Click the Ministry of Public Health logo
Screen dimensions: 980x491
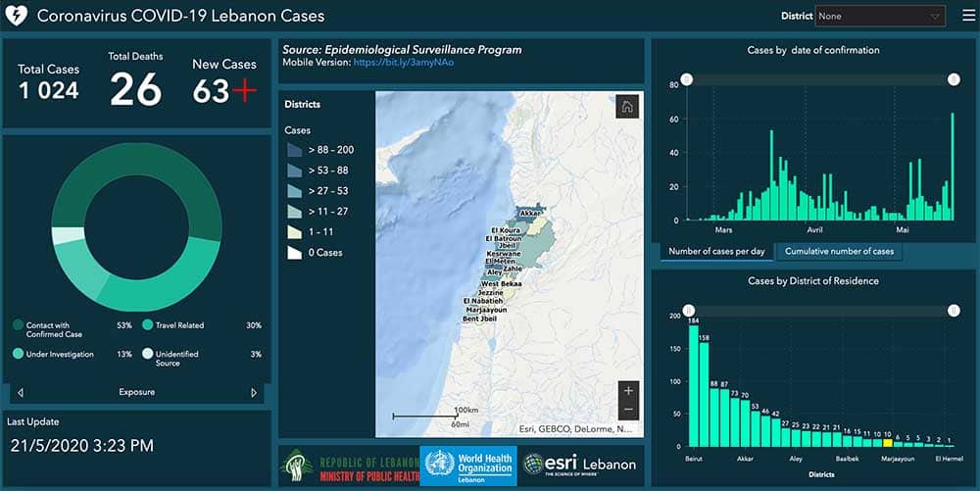click(x=347, y=466)
